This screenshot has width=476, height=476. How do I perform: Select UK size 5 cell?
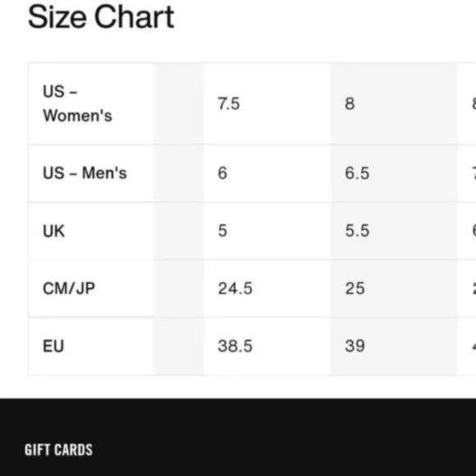[268, 231]
